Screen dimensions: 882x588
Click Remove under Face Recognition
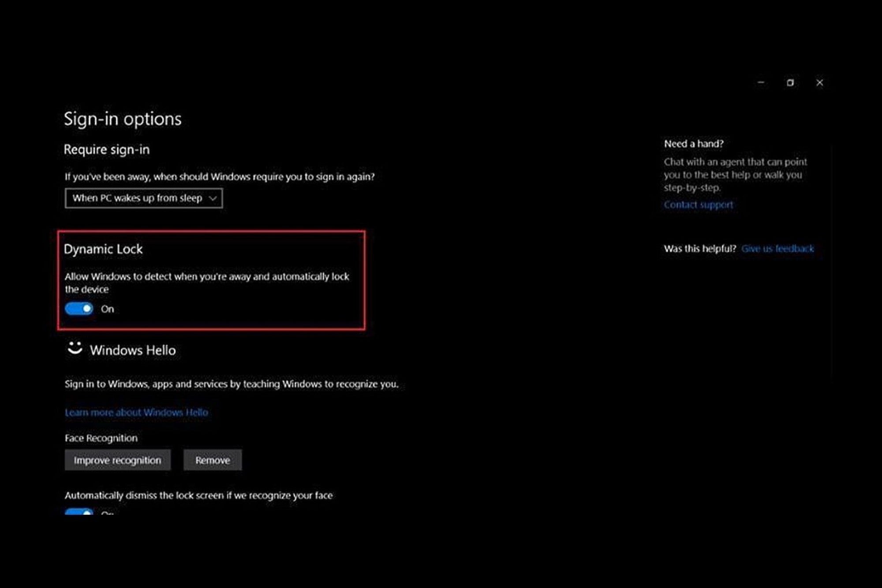tap(213, 460)
